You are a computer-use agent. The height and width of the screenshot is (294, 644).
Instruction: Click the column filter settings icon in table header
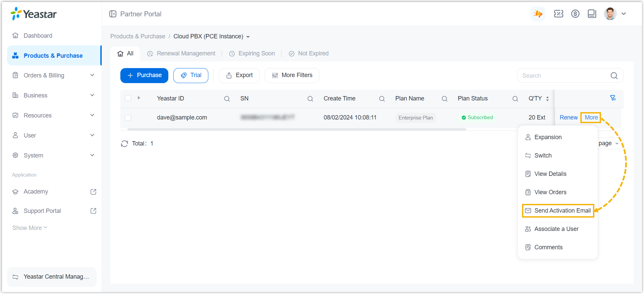tap(613, 98)
